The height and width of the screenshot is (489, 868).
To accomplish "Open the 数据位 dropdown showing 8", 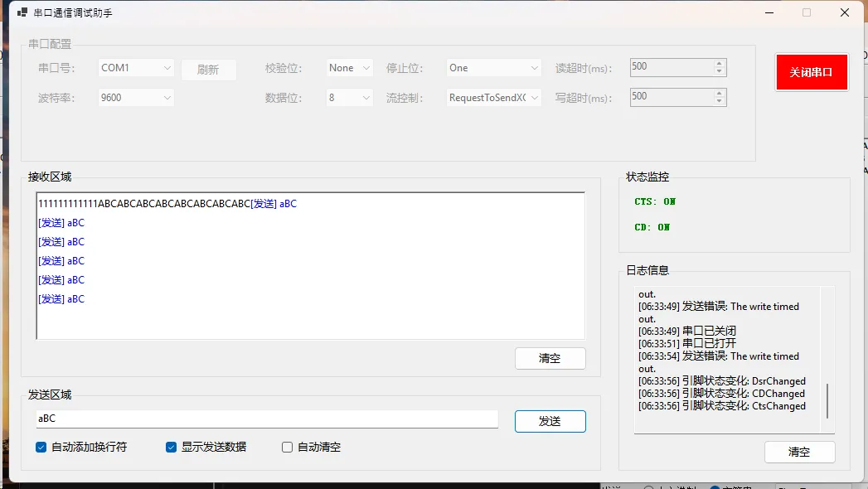I will coord(349,98).
